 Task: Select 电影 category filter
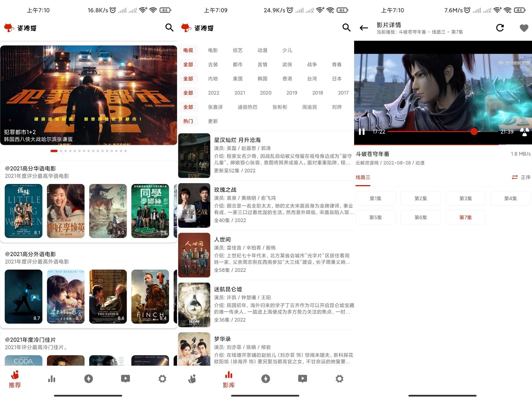[213, 50]
